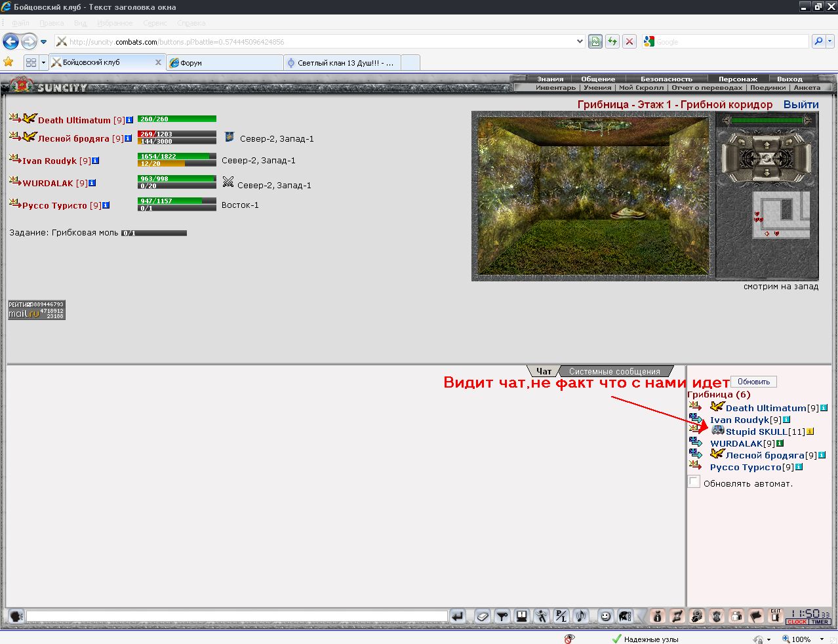Click the item lying on the dungeon floor
Image resolution: width=838 pixels, height=644 pixels.
628,212
